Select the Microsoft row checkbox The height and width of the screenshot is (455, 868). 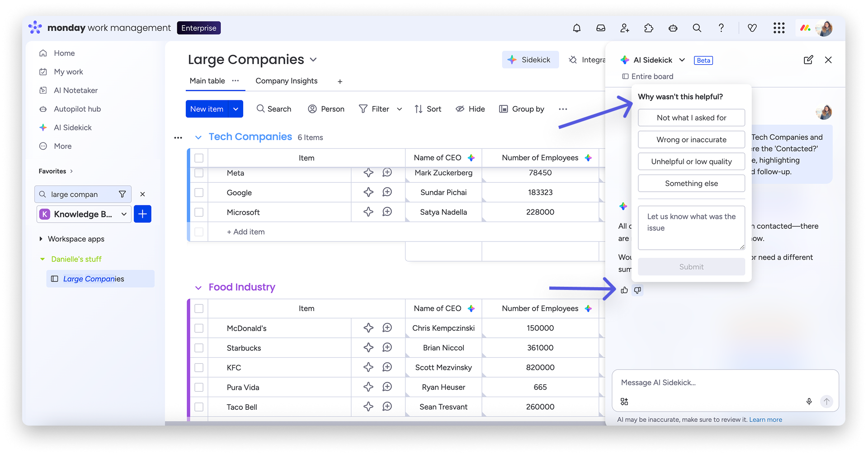point(199,212)
